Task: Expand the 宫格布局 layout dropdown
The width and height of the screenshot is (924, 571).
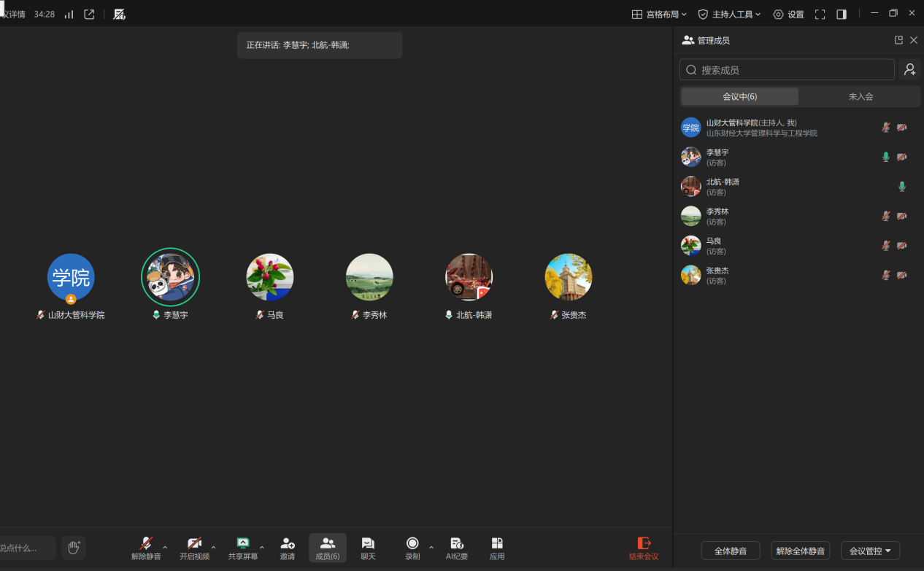Action: [x=659, y=15]
